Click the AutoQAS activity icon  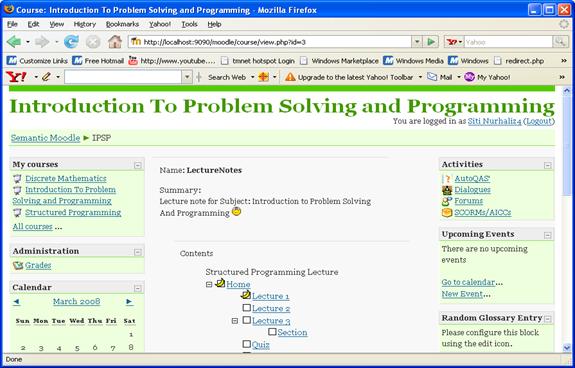[447, 179]
